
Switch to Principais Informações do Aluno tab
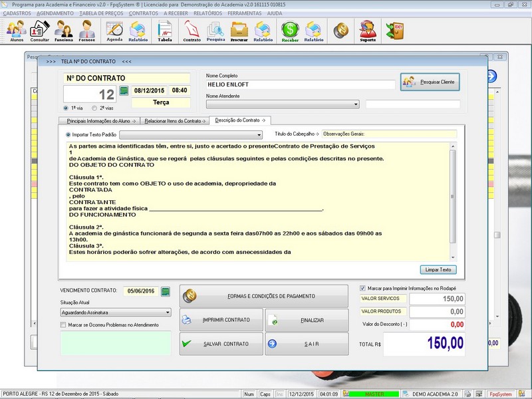(x=99, y=121)
